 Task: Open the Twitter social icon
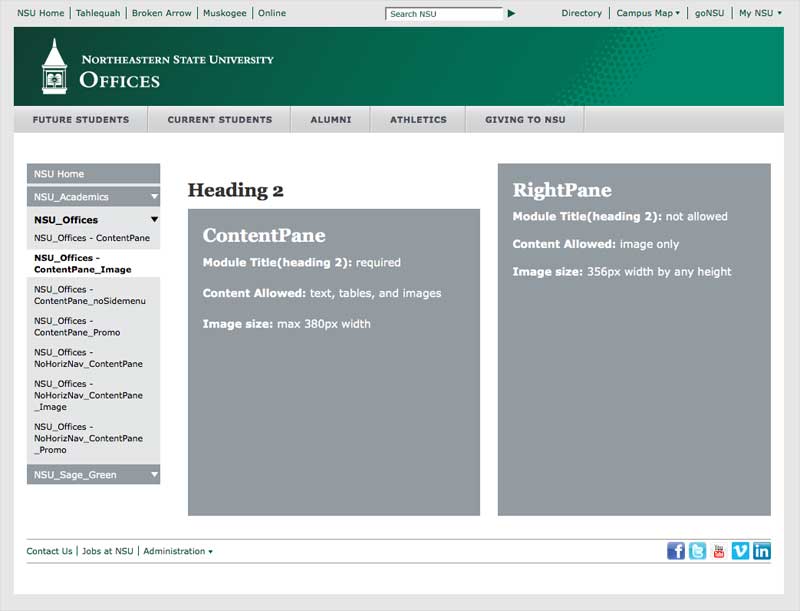coord(697,551)
